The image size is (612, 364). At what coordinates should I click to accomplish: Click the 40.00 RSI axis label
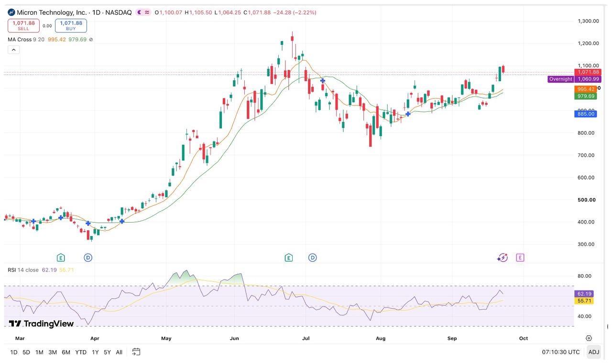585,316
